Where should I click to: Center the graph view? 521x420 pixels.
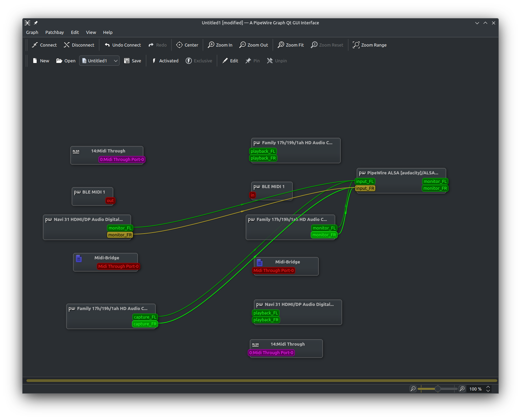187,45
